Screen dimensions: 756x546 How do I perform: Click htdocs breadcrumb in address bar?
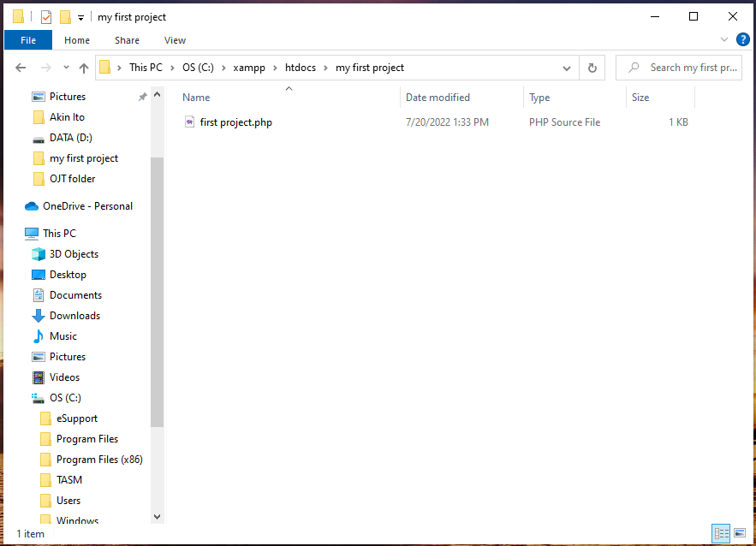(301, 68)
